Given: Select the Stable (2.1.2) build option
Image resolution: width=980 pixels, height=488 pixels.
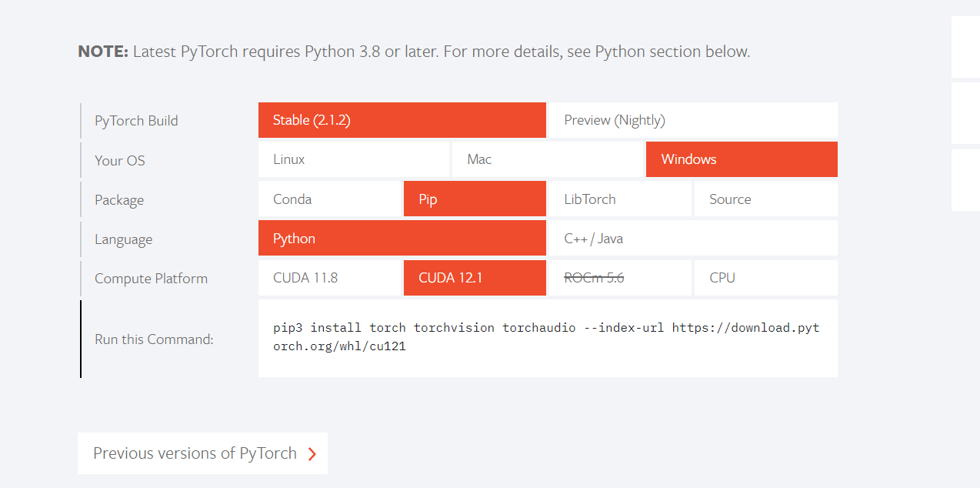Looking at the screenshot, I should pos(402,120).
